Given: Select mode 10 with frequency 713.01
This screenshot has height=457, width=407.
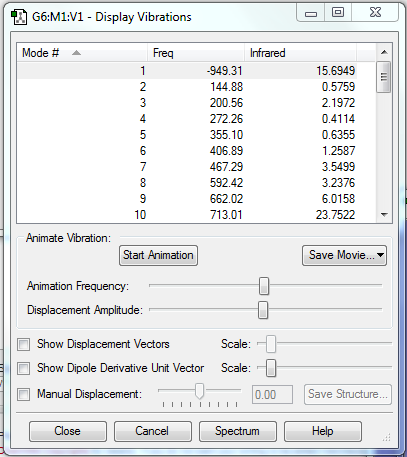Looking at the screenshot, I should click(x=187, y=215).
